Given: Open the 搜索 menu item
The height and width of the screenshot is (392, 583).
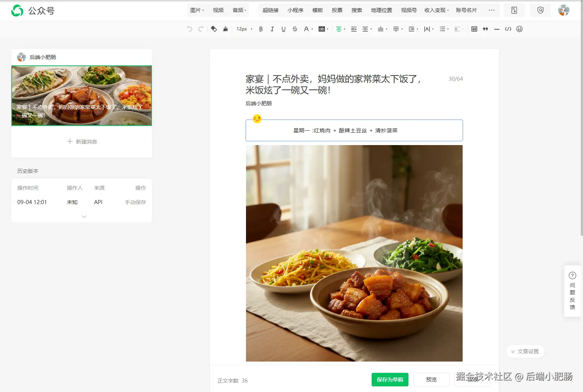Looking at the screenshot, I should pos(357,10).
